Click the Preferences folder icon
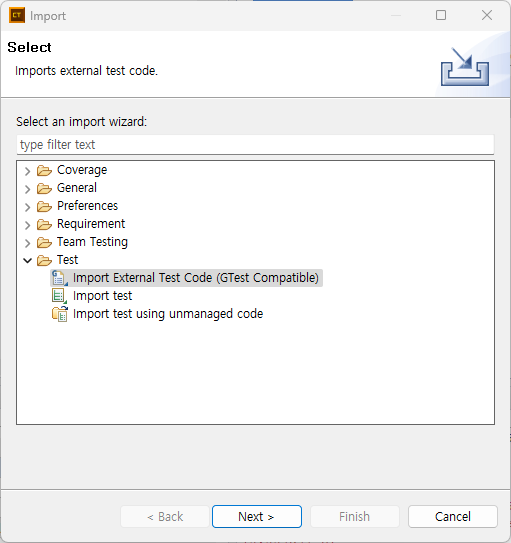 44,206
